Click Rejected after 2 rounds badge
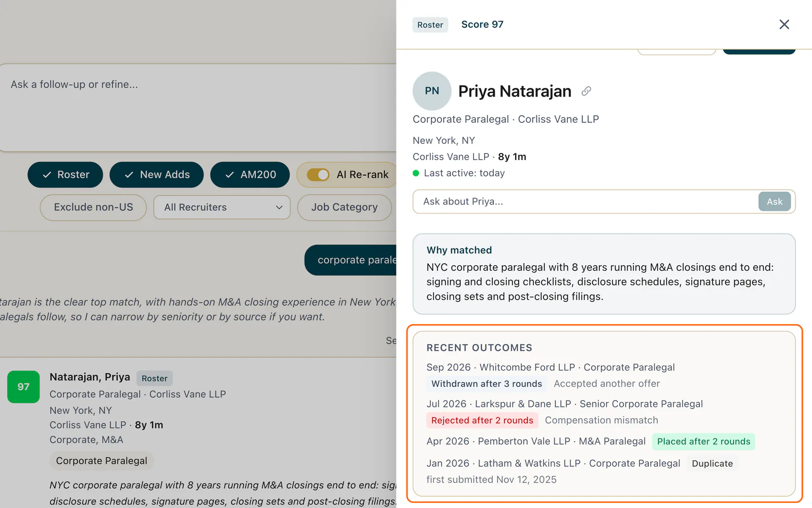812x508 pixels. click(x=482, y=421)
